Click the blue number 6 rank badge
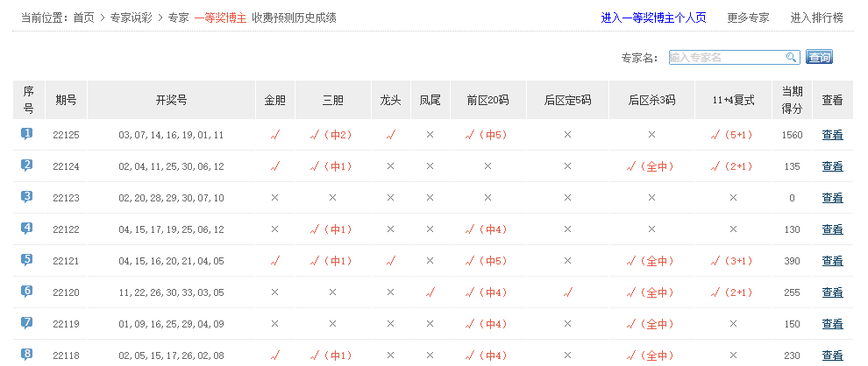Image resolution: width=868 pixels, height=366 pixels. (27, 292)
